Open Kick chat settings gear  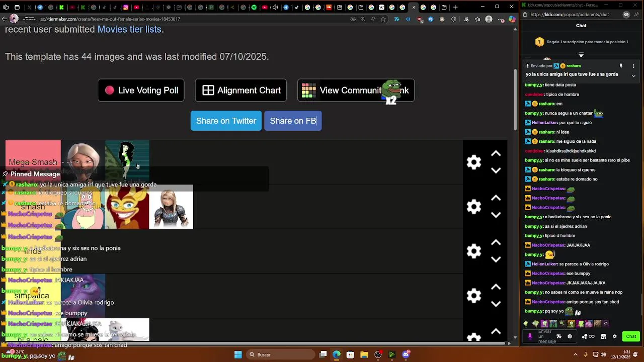(x=614, y=336)
